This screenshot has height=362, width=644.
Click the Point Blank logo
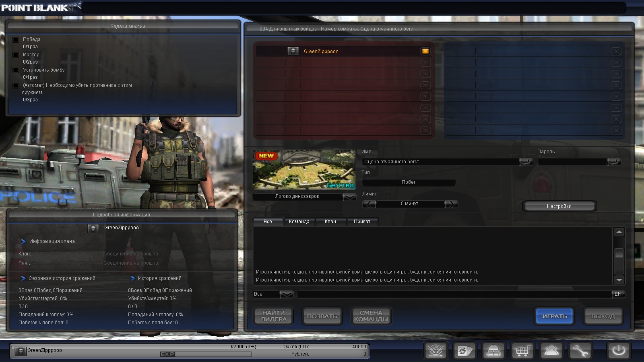(x=40, y=7)
